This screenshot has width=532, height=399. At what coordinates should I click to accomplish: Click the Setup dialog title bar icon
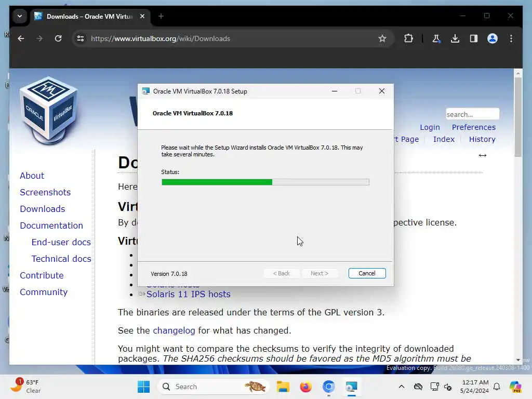[146, 91]
